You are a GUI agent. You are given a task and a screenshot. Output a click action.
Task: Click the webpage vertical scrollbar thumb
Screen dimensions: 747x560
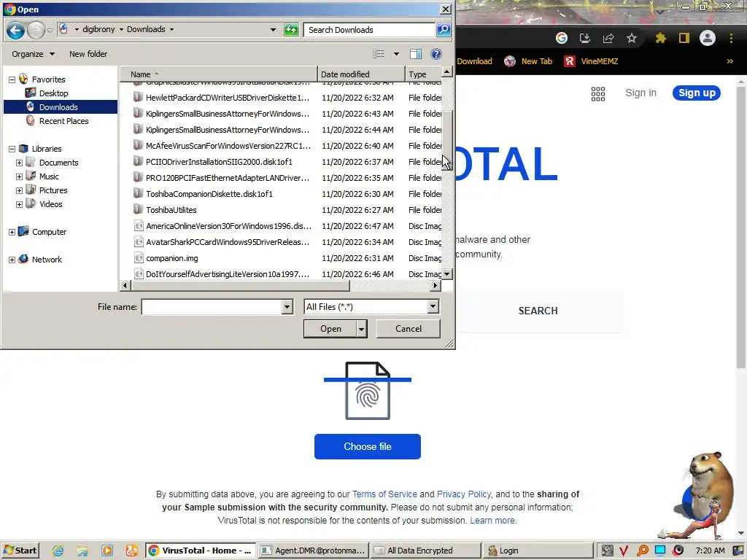pyautogui.click(x=741, y=226)
